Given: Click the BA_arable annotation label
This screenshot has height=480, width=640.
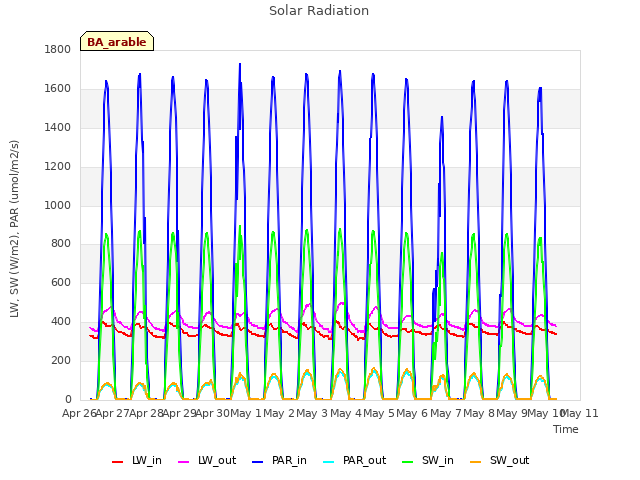Looking at the screenshot, I should 117,42.
